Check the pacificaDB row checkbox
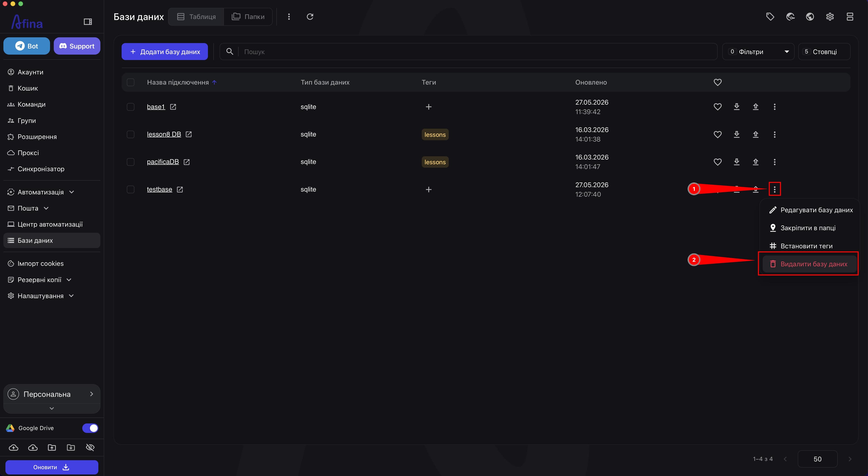This screenshot has height=476, width=868. pos(130,162)
